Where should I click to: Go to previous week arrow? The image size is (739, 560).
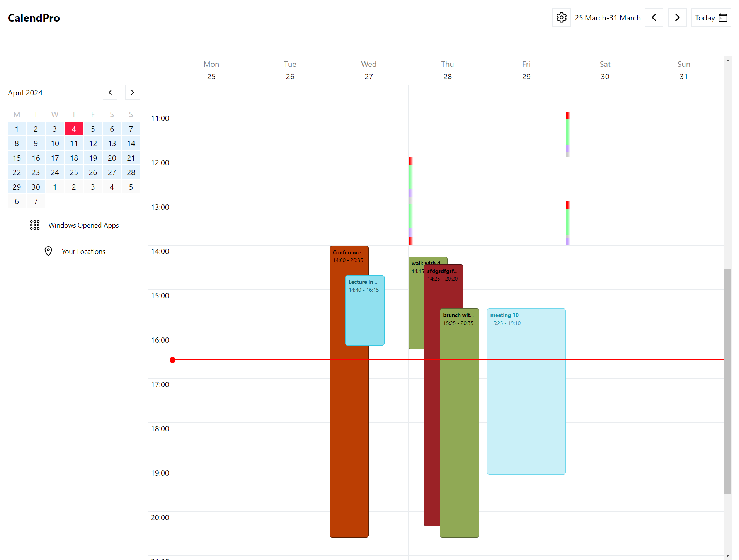point(654,17)
